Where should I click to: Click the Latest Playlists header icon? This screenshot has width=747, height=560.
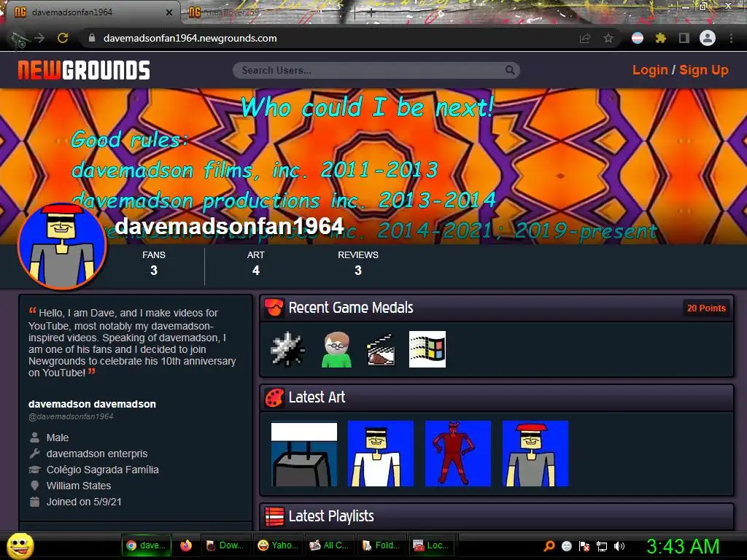[274, 516]
